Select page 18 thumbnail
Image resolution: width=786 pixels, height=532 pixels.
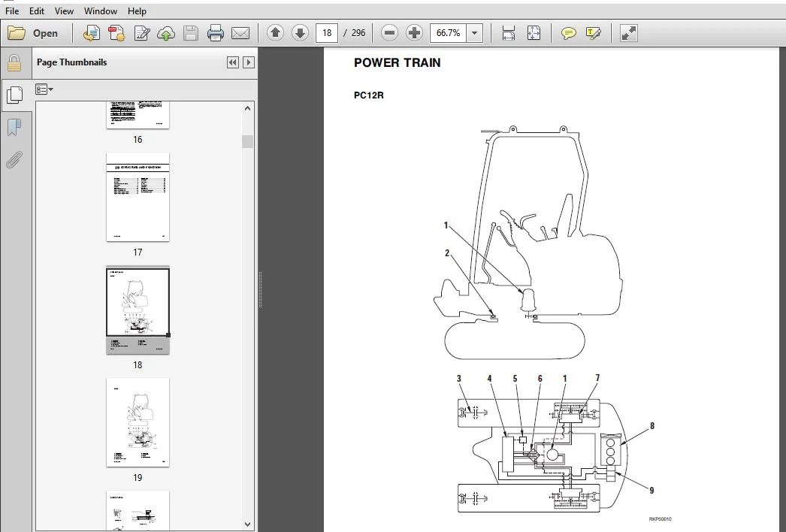point(138,310)
